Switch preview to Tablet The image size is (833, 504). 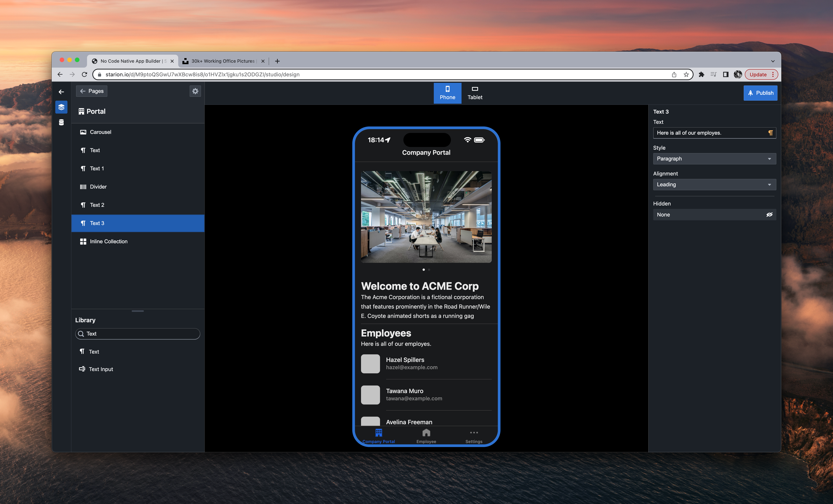tap(475, 93)
